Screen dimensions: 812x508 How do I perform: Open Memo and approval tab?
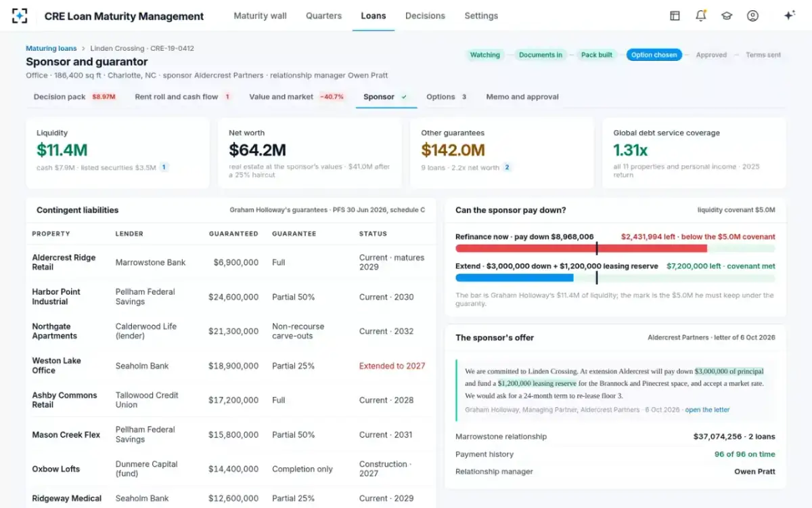coord(522,97)
